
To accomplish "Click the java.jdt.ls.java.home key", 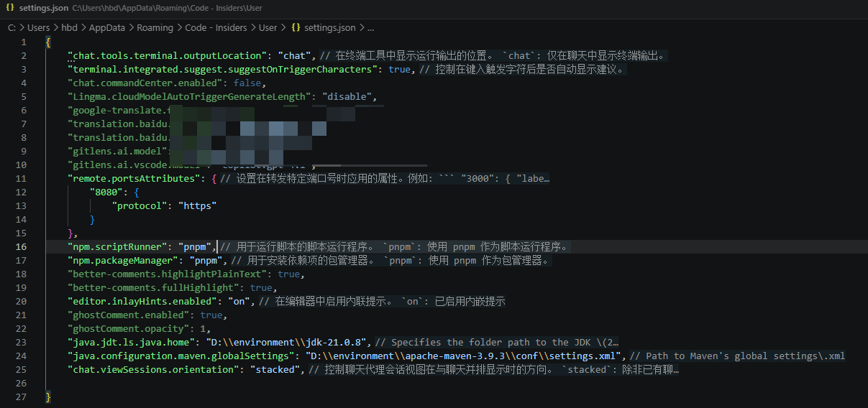I will [132, 342].
